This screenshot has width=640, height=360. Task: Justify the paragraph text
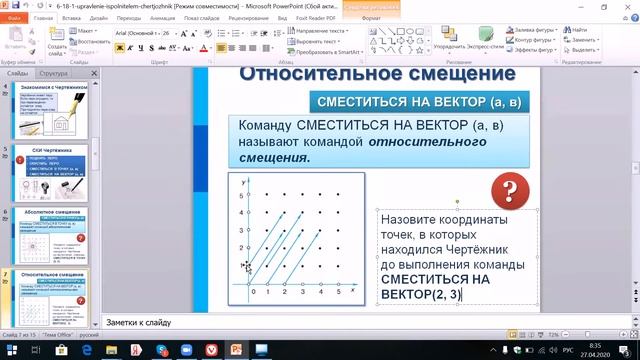(253, 48)
